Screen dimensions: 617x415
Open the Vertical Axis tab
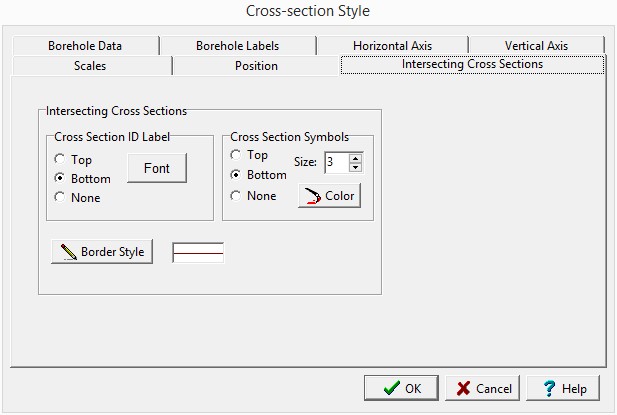[537, 46]
